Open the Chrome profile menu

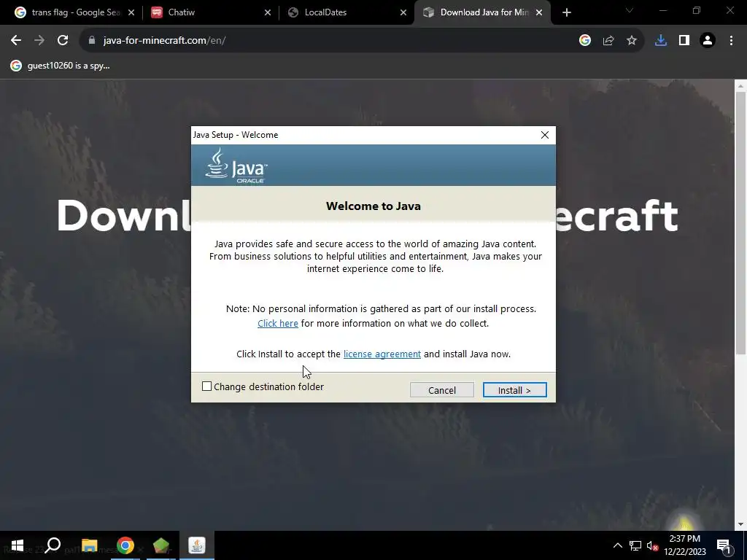coord(708,41)
